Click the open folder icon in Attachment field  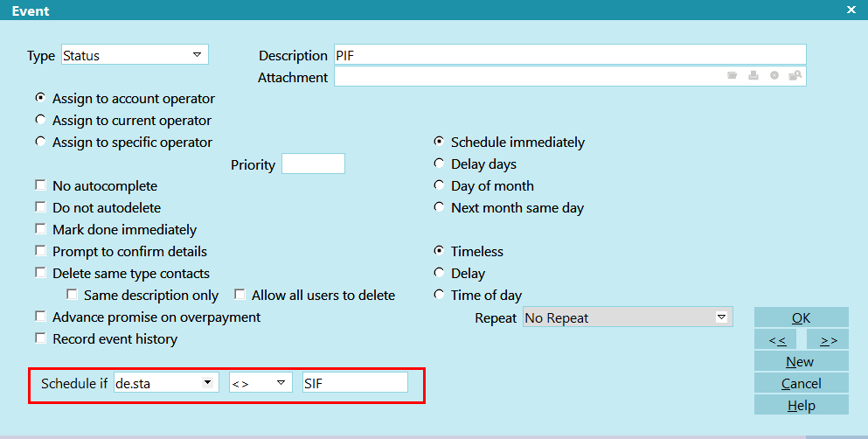[732, 76]
